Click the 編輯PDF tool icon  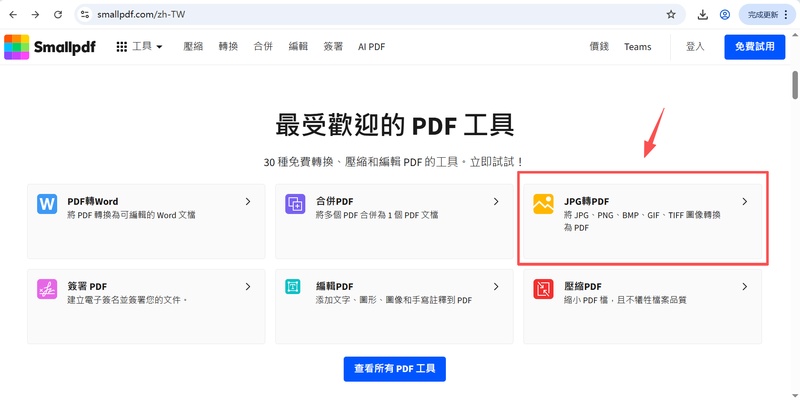click(293, 288)
